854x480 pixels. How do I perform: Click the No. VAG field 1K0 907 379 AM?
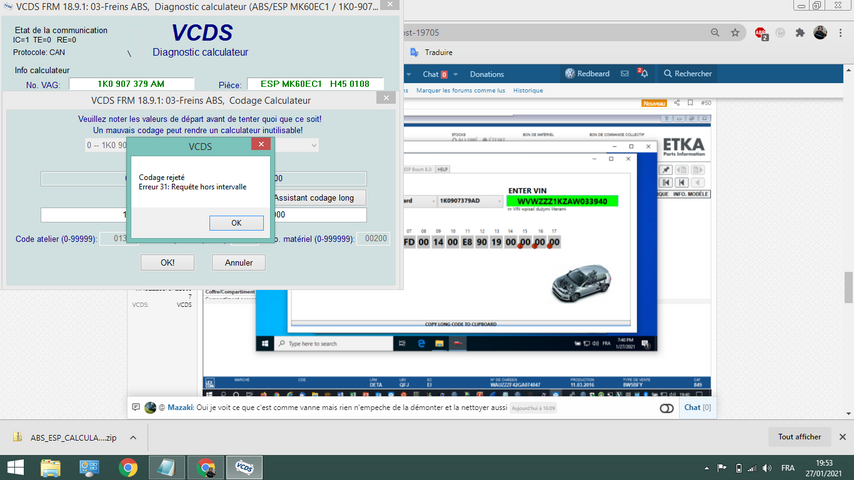(x=131, y=84)
